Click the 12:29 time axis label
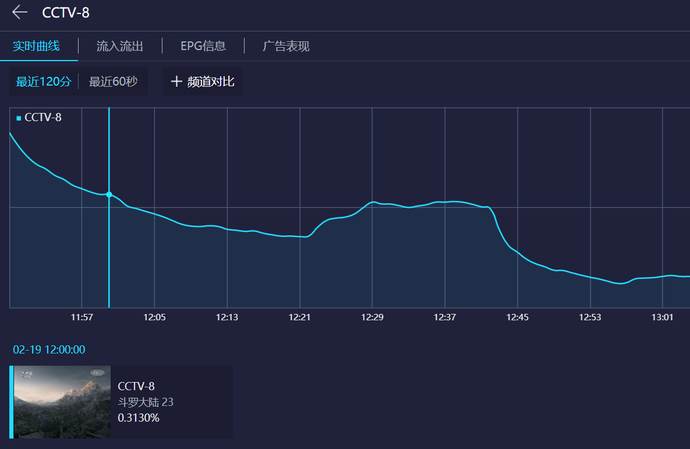 point(372,317)
